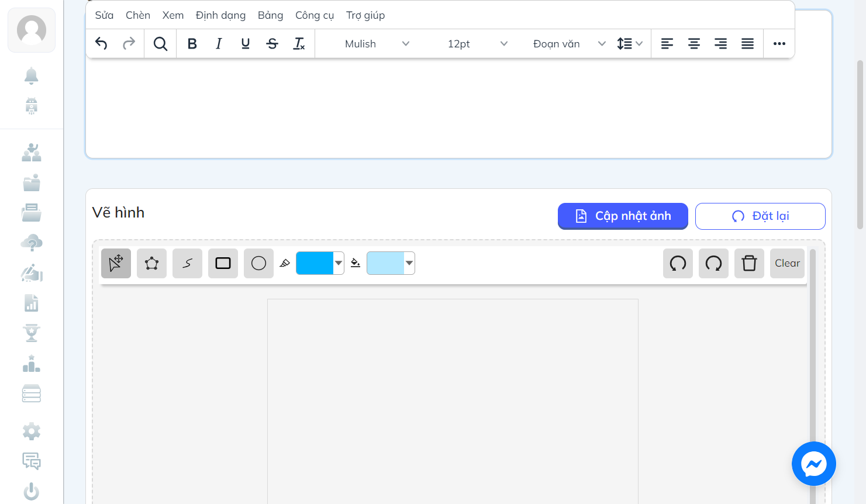Open the Chèn menu
The image size is (866, 504).
coord(138,15)
